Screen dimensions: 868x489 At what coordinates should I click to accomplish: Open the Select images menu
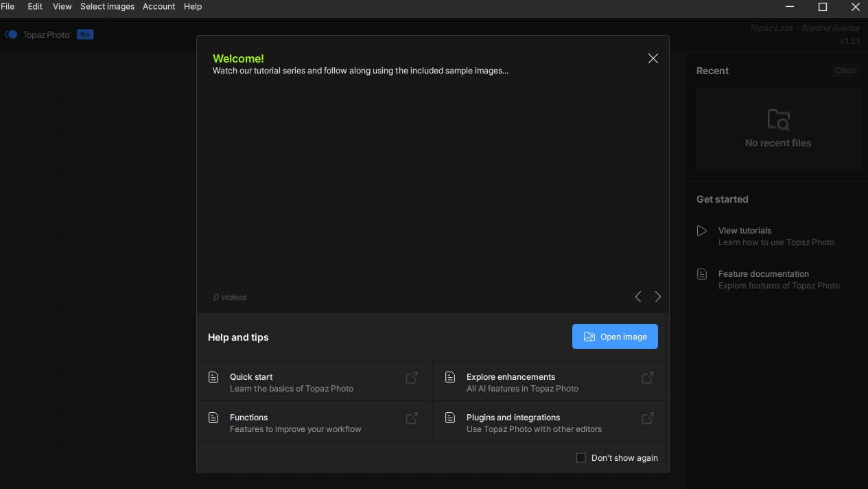[x=107, y=6]
